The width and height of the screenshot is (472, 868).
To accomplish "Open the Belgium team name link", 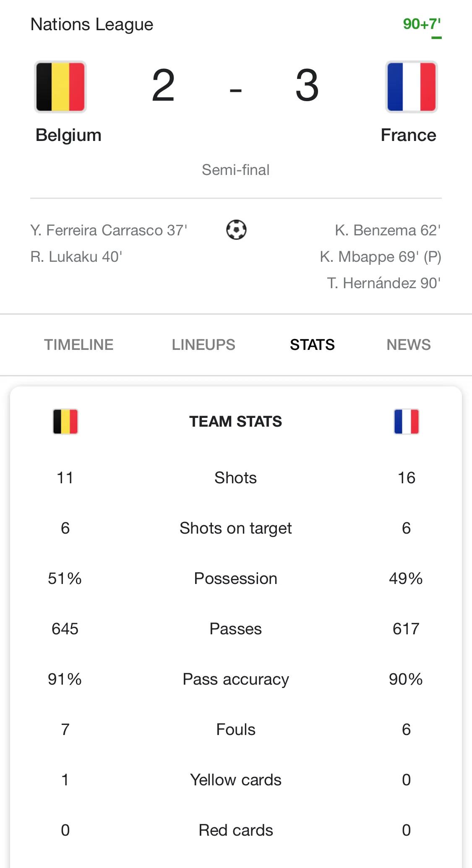I will (68, 135).
